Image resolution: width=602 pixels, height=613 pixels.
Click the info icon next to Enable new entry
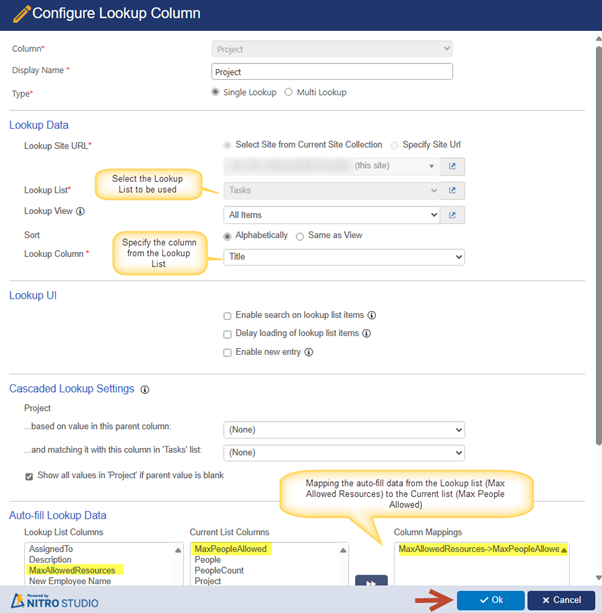pyautogui.click(x=309, y=352)
